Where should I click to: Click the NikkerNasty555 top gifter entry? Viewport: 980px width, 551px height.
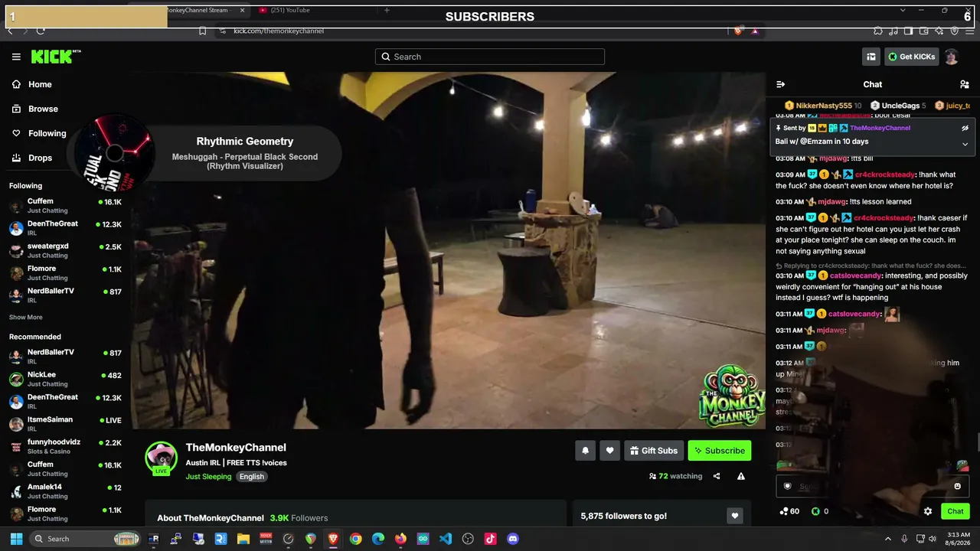click(x=823, y=106)
